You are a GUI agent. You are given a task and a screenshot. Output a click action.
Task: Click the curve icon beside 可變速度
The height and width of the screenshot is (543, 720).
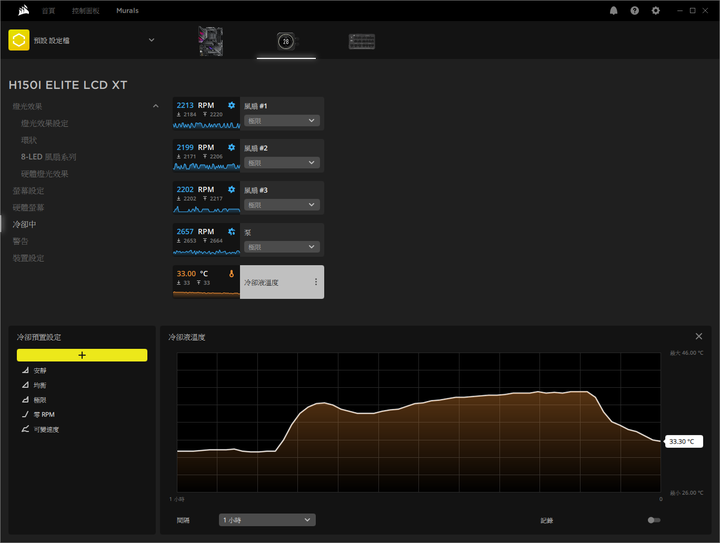pyautogui.click(x=25, y=429)
